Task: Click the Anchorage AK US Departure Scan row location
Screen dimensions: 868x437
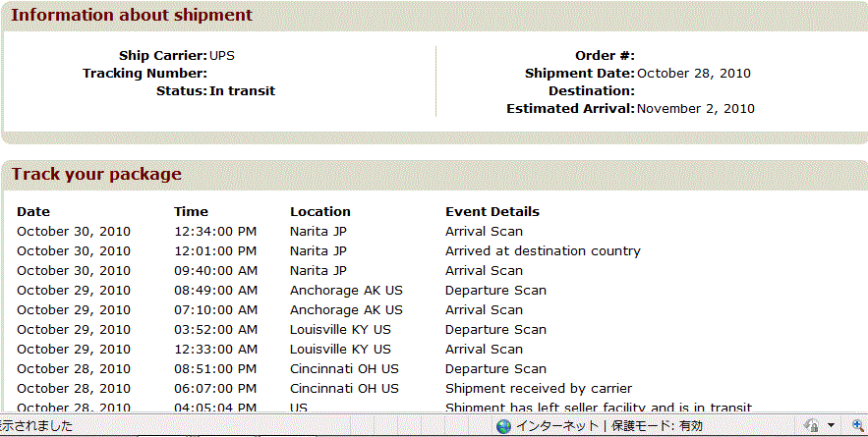Action: [x=346, y=291]
